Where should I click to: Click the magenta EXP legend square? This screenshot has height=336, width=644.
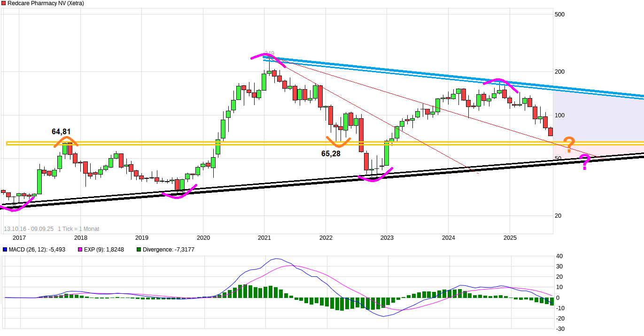point(80,250)
